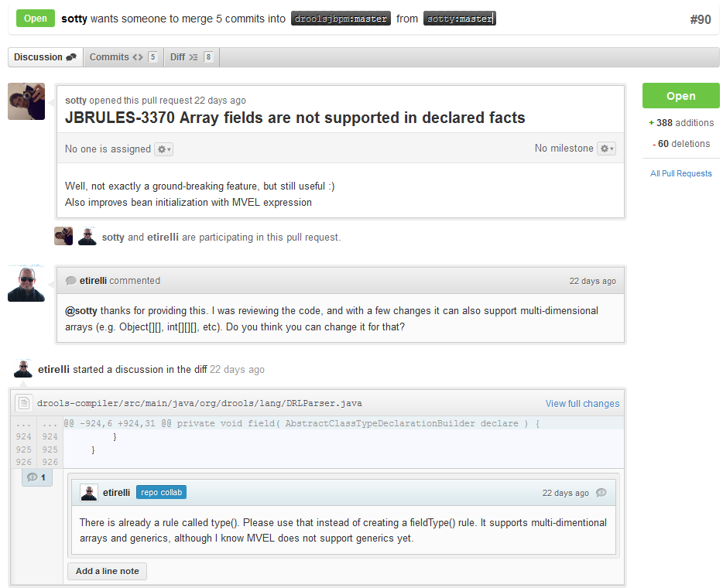Select the Discussion tab
The image size is (723, 588).
coord(45,57)
